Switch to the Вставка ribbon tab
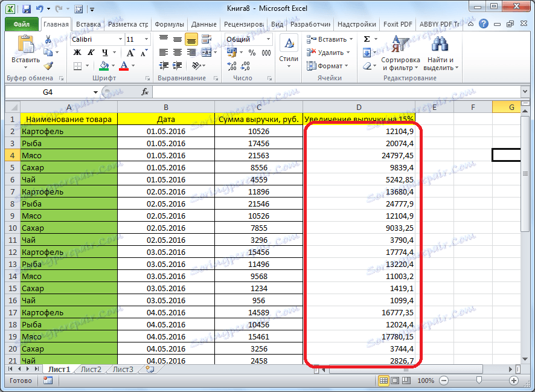Image resolution: width=535 pixels, height=392 pixels. (88, 24)
